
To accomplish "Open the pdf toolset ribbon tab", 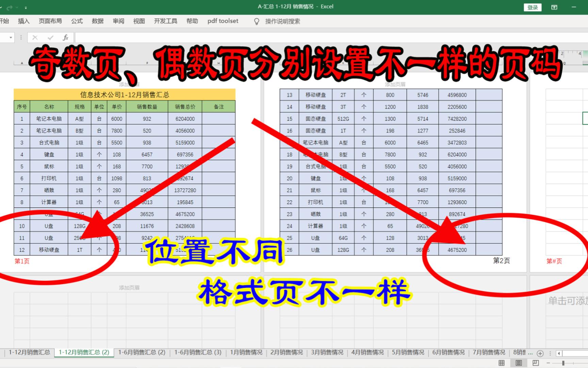I will pyautogui.click(x=223, y=21).
